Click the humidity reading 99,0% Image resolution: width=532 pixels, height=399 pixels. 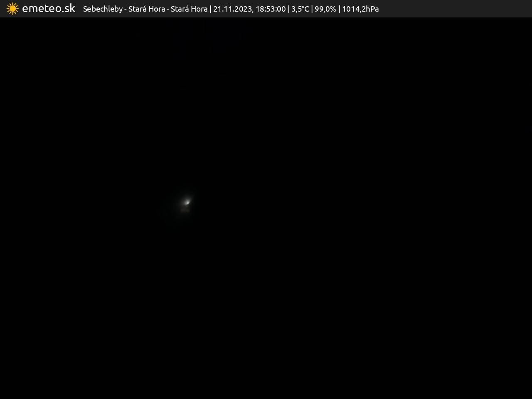point(325,9)
